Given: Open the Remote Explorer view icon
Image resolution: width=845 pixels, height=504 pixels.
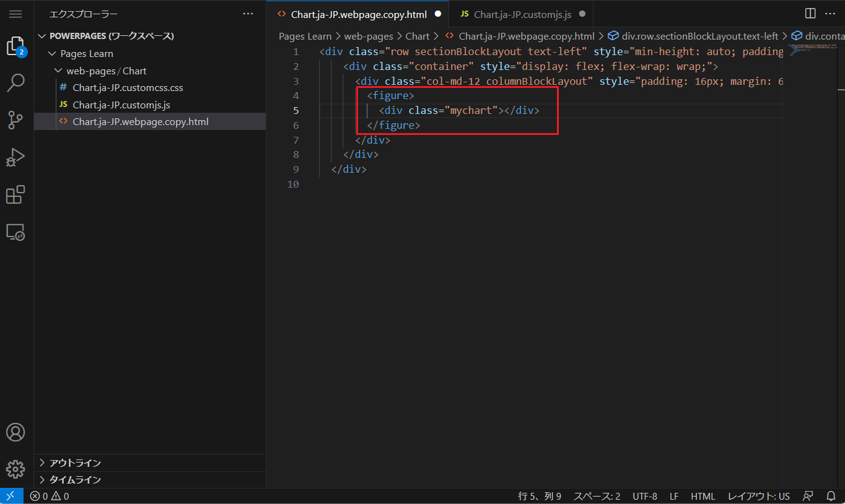Looking at the screenshot, I should pyautogui.click(x=15, y=232).
